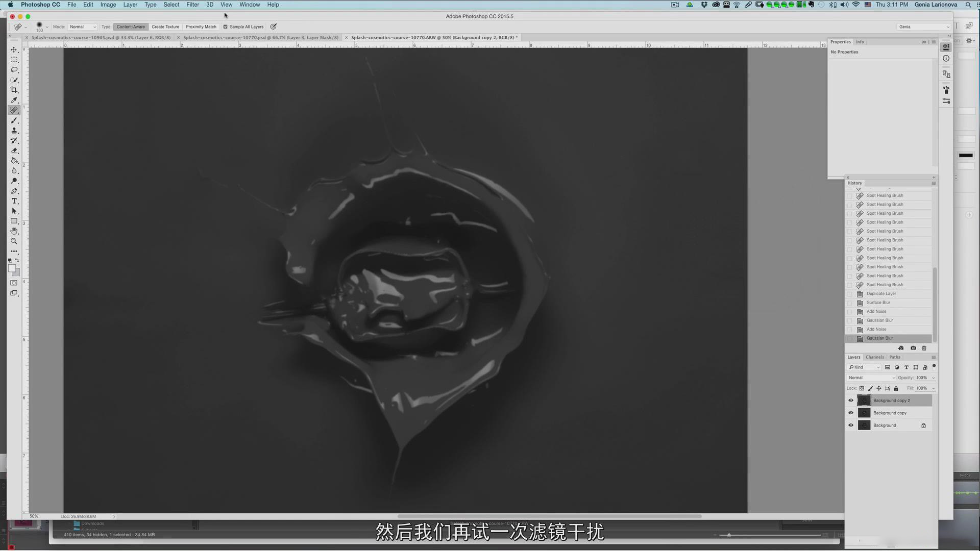Select the Zoom tool in toolbar
The image size is (980, 551).
coord(14,241)
